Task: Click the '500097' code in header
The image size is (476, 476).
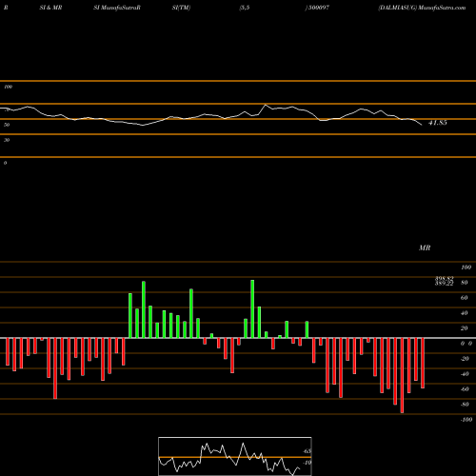Action: click(x=319, y=8)
